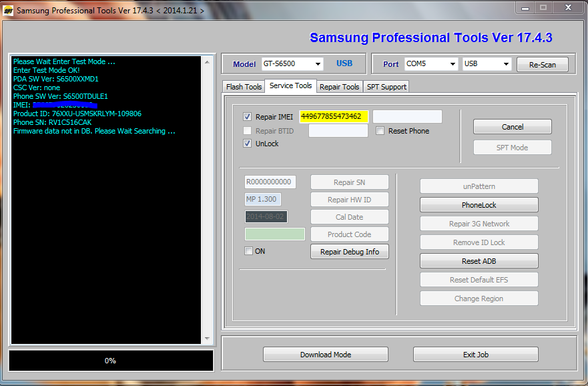
Task: Click the Remove ID Lock button
Action: [479, 242]
